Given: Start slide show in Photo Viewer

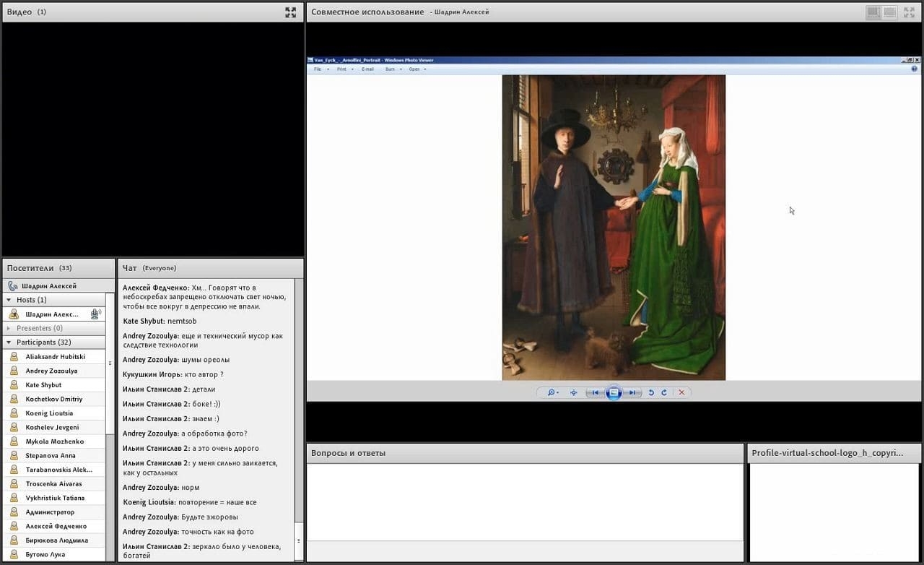Looking at the screenshot, I should (x=614, y=392).
